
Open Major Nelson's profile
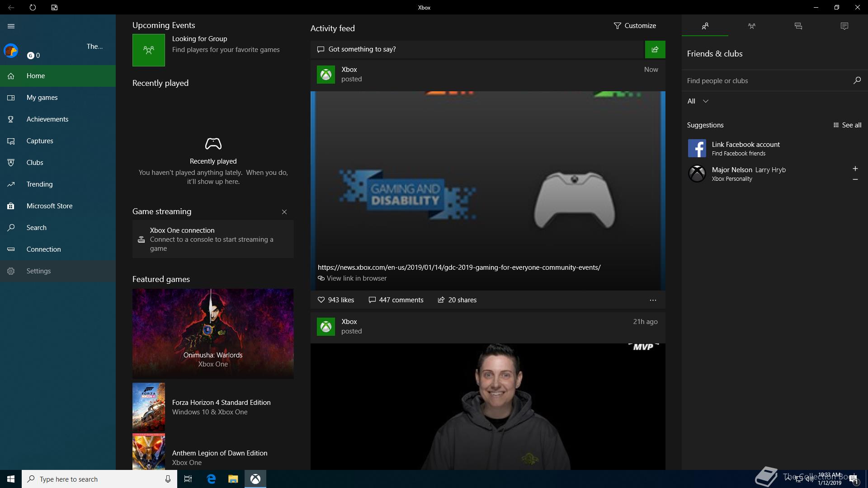(x=749, y=174)
